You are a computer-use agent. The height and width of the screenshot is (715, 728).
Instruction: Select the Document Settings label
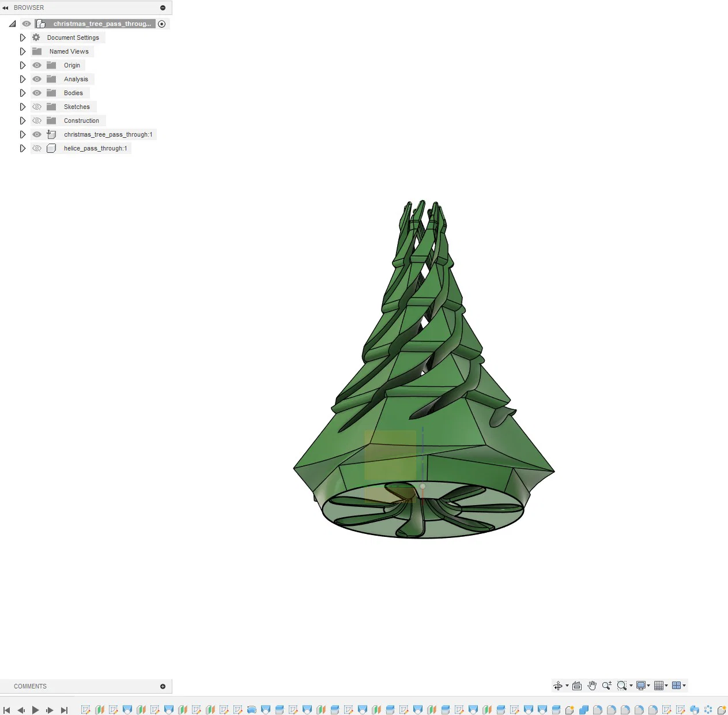[x=73, y=37]
